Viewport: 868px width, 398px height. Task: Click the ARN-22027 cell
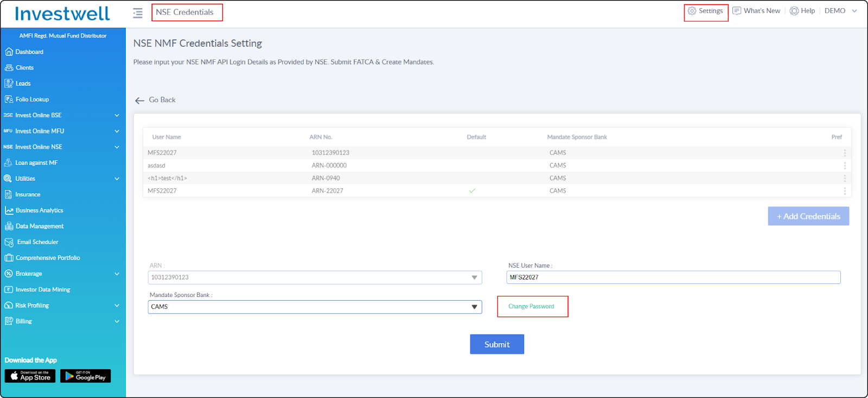pos(327,191)
